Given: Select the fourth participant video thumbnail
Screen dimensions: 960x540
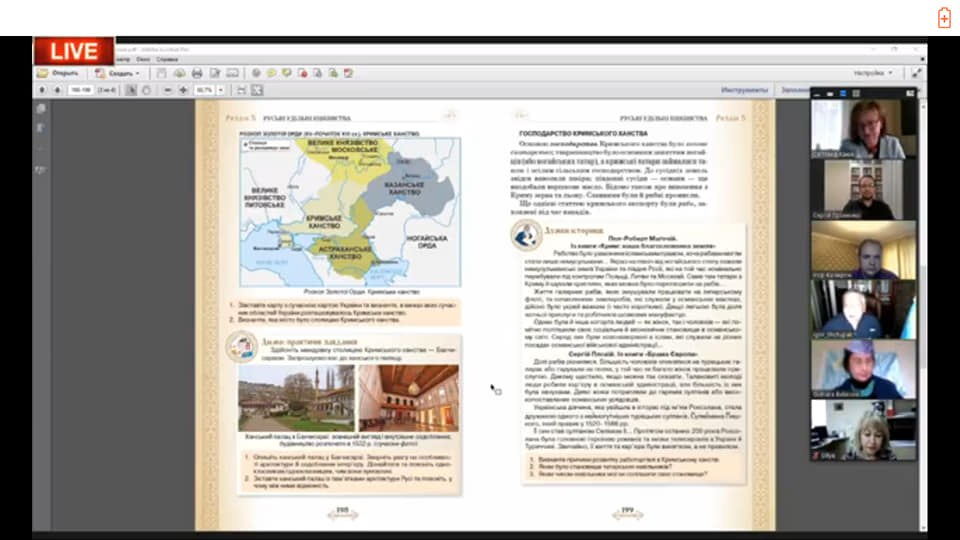Looking at the screenshot, I should (863, 309).
